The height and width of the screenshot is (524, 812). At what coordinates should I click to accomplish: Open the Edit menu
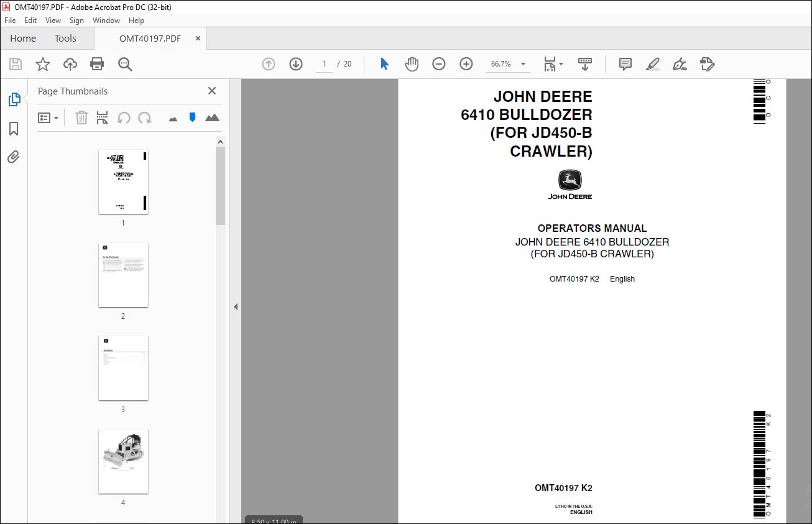point(30,21)
